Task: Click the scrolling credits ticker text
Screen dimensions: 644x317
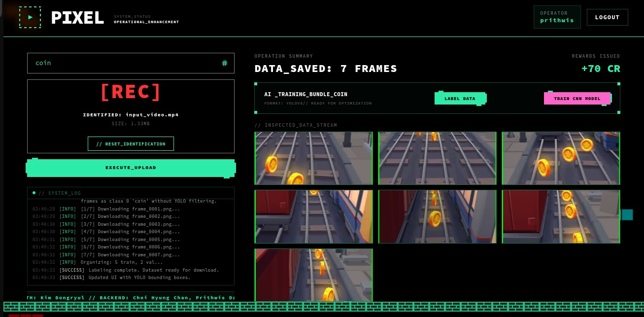Action: (x=131, y=298)
